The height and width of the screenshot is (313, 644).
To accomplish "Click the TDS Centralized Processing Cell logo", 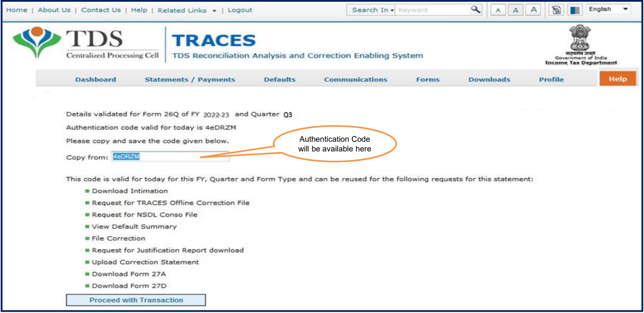I will [x=86, y=43].
